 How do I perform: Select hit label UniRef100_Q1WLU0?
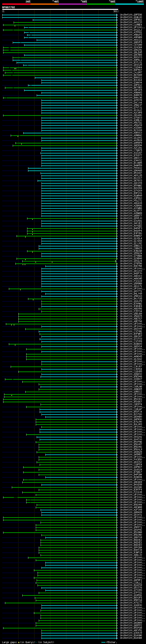[x=131, y=17]
